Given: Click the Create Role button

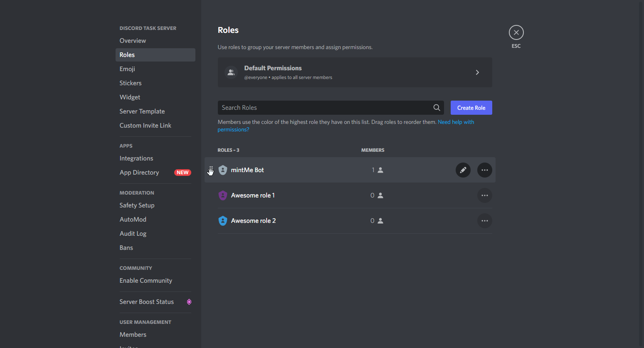Looking at the screenshot, I should (x=471, y=108).
